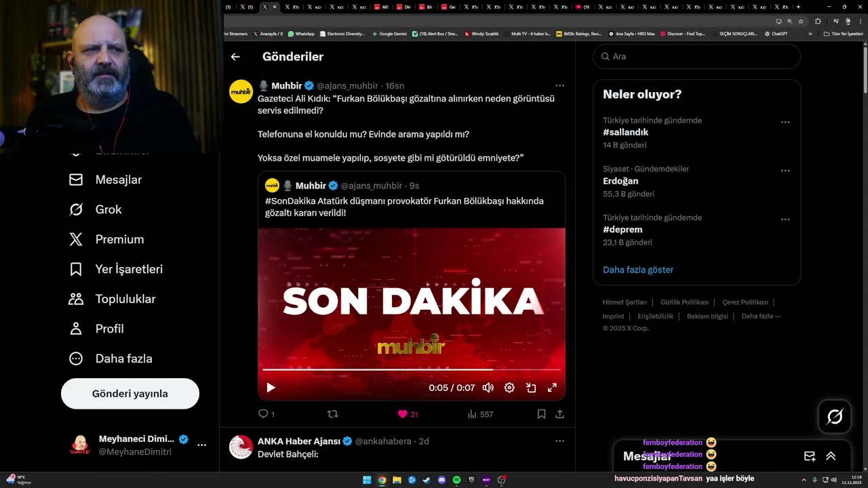The width and height of the screenshot is (868, 488).
Task: Open Mesajlar in the sidebar
Action: [106, 180]
